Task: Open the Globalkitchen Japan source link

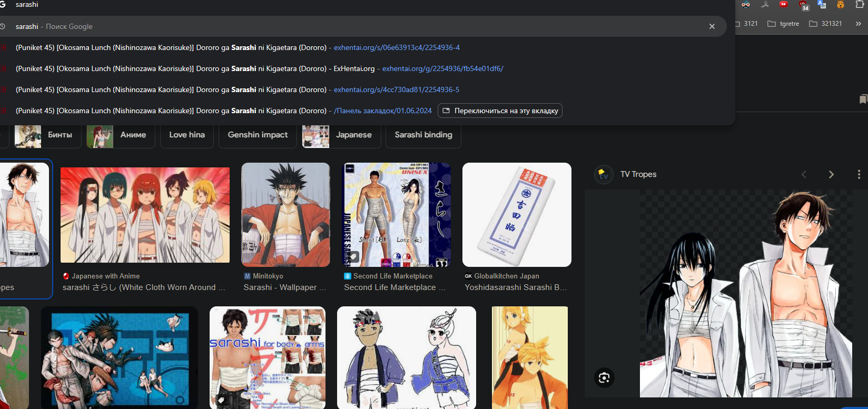Action: 507,276
